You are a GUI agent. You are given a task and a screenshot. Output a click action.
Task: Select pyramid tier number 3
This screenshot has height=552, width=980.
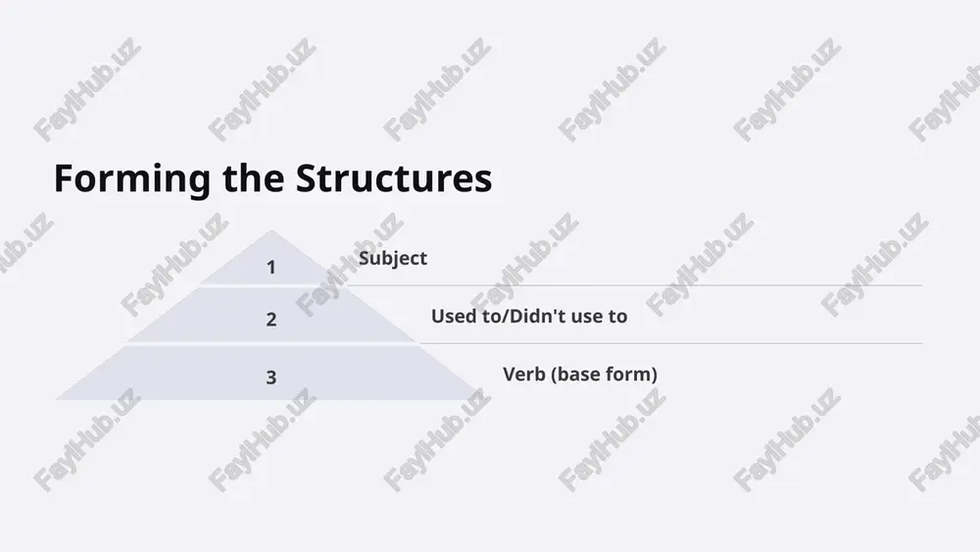click(270, 374)
